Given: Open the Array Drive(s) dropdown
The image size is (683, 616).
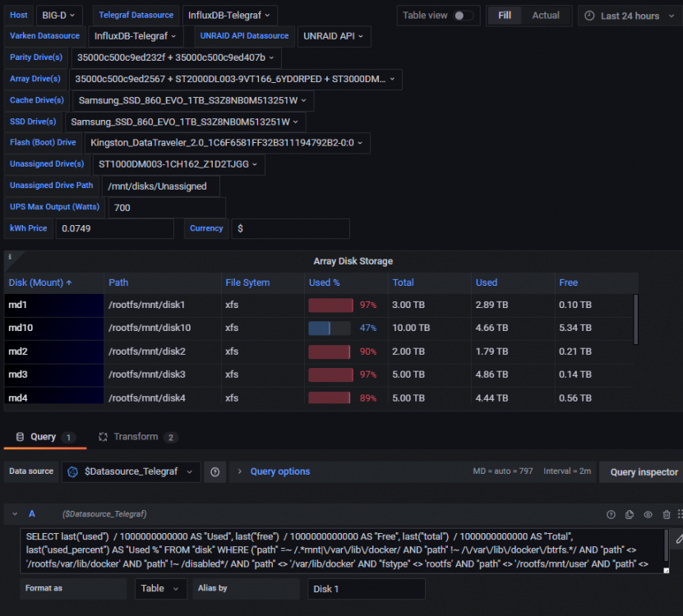Looking at the screenshot, I should coord(235,79).
